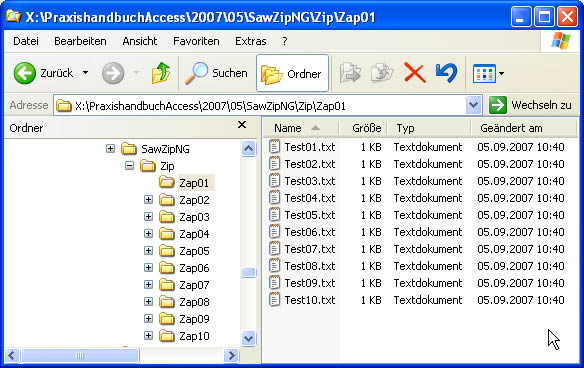The width and height of the screenshot is (584, 368).
Task: Click the green Zurück back arrow icon
Action: (x=25, y=73)
